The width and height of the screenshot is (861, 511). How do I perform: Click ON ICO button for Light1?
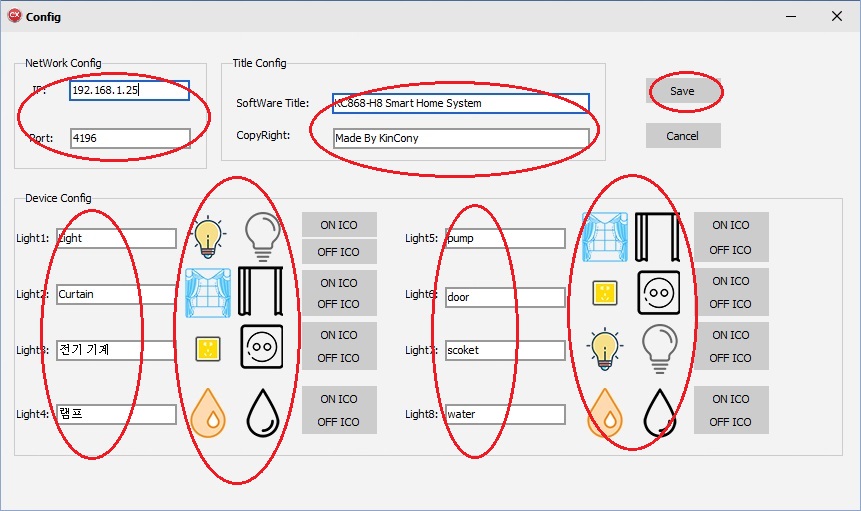(x=339, y=225)
